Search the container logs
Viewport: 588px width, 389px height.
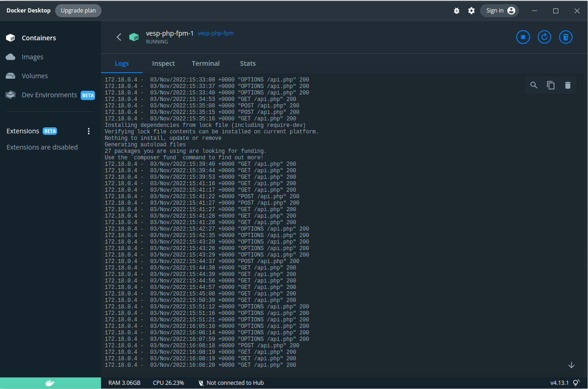534,85
